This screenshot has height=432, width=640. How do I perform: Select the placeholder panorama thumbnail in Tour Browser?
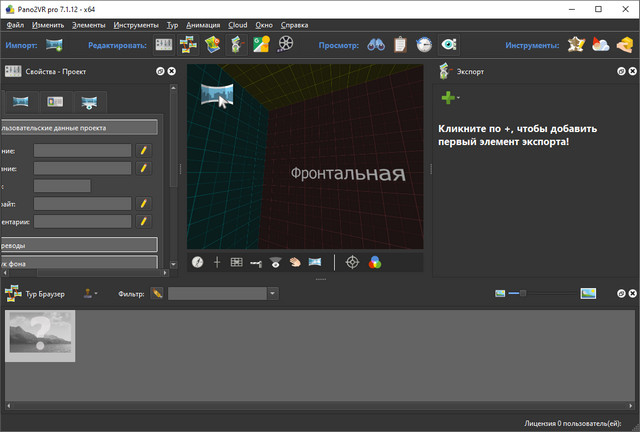point(42,335)
